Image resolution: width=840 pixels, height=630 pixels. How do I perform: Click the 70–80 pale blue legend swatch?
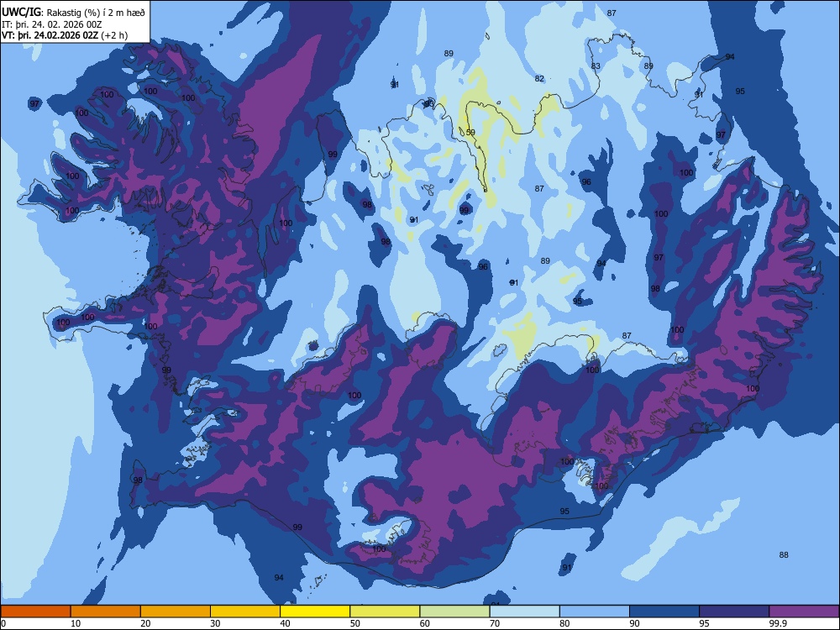pyautogui.click(x=524, y=612)
